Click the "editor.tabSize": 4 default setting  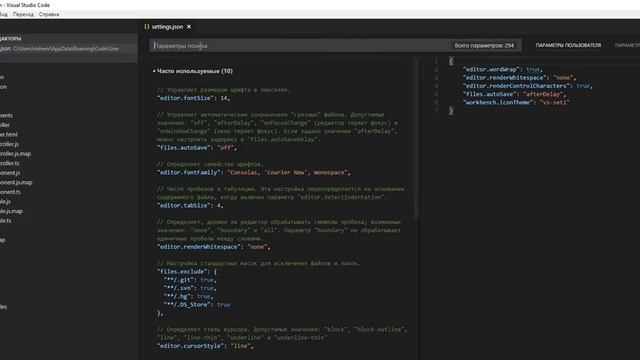190,206
